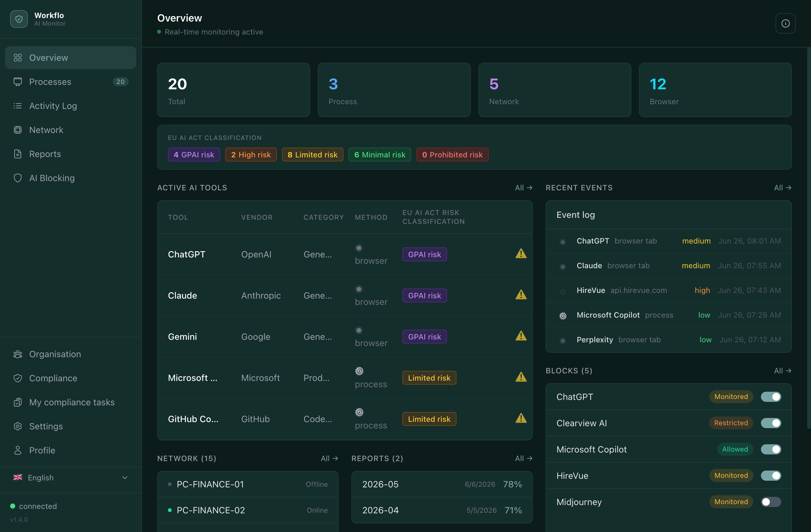Select PC-FINANCE-01 network device
The width and height of the screenshot is (811, 532).
(248, 484)
